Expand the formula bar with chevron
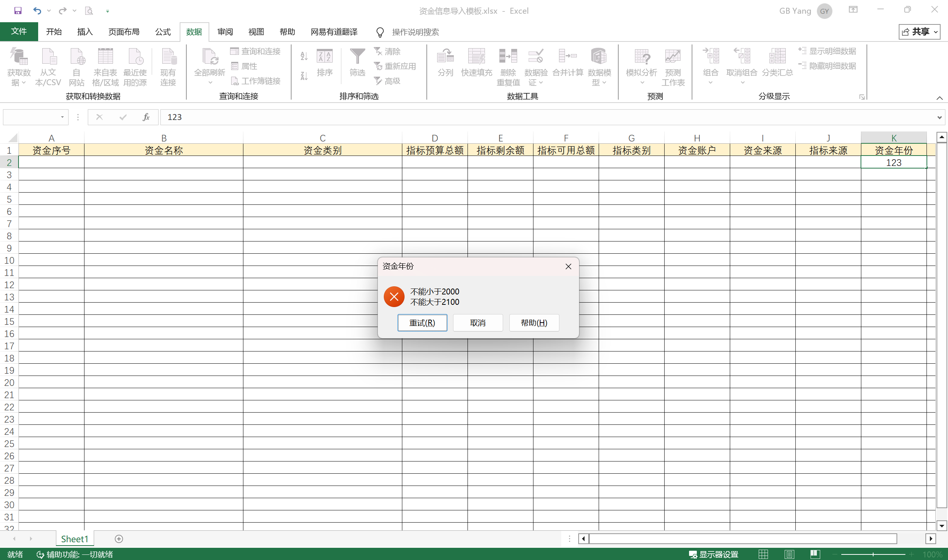The height and width of the screenshot is (560, 948). tap(939, 117)
